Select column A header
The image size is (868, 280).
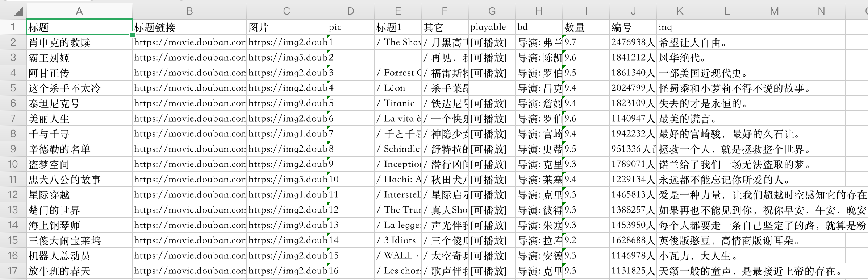[x=79, y=11]
